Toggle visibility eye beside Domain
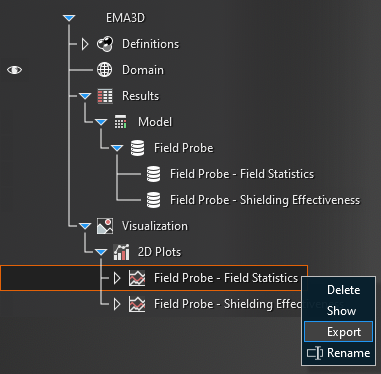Viewport: 381px width, 374px height. pos(14,70)
